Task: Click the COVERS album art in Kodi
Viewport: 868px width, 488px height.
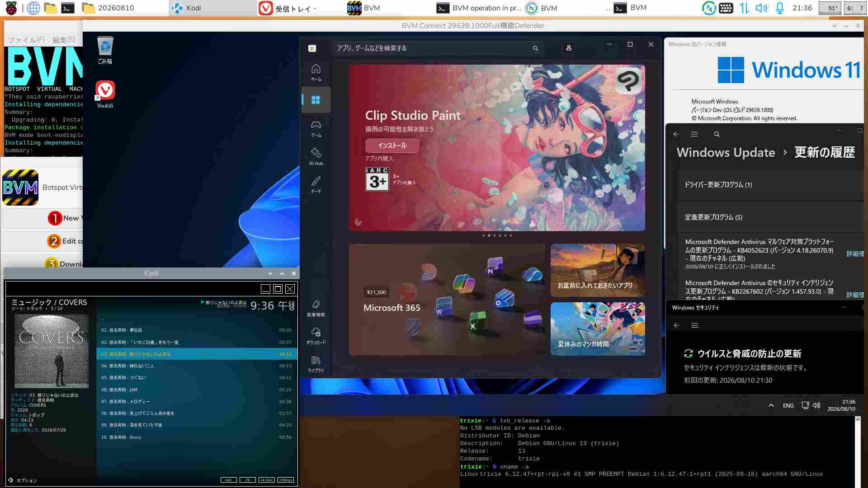Action: point(52,351)
